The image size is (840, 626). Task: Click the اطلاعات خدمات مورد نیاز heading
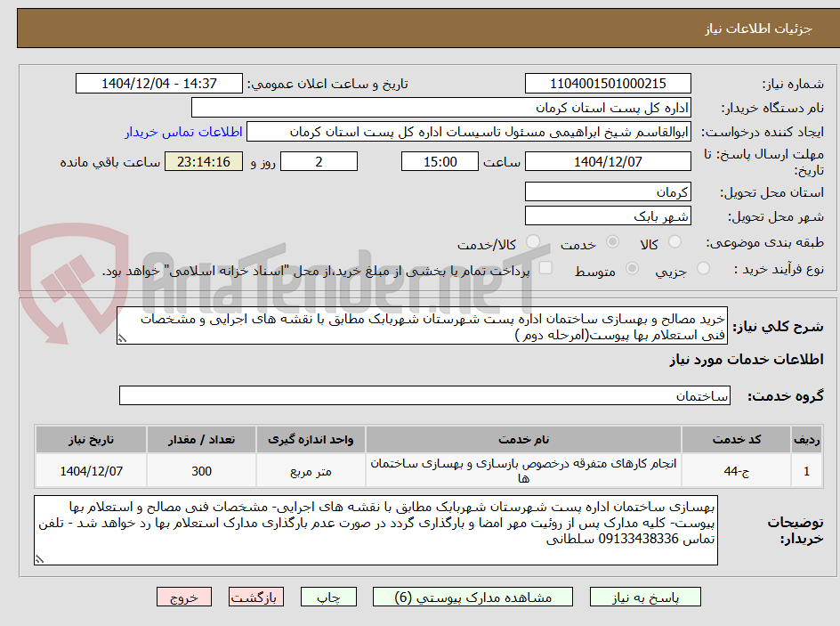[x=747, y=360]
